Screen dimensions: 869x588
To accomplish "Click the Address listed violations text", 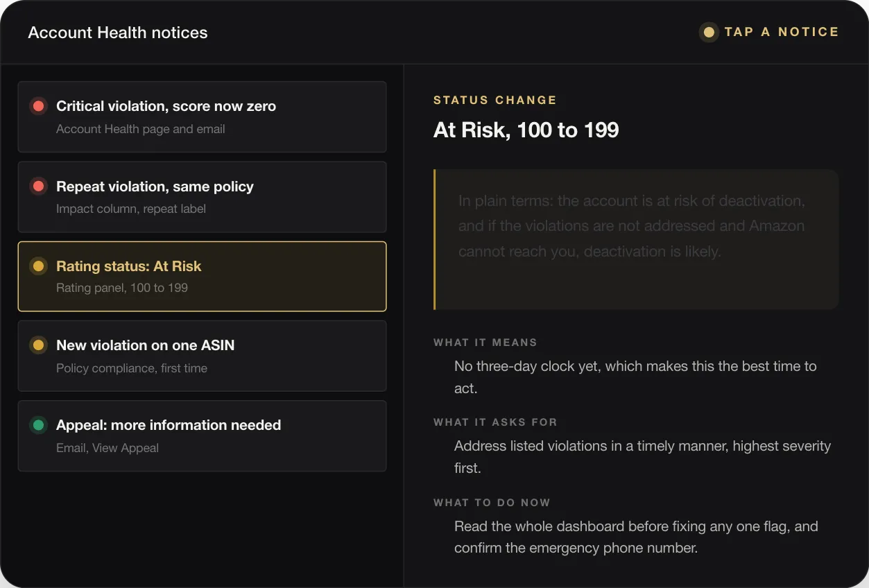I will coord(642,457).
